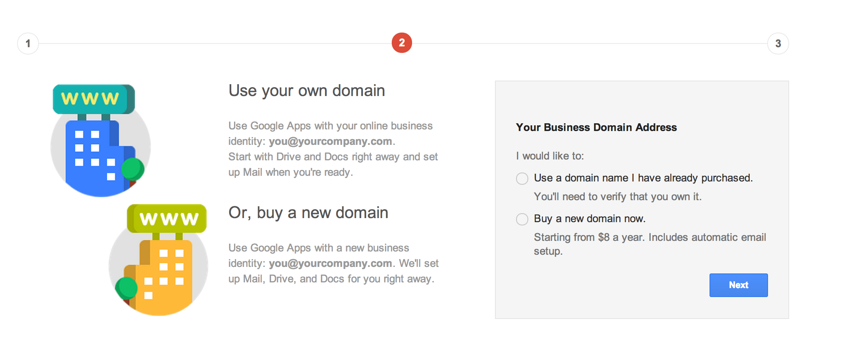868x354 pixels.
Task: Click the yellow building new domain illustration
Action: [x=158, y=260]
